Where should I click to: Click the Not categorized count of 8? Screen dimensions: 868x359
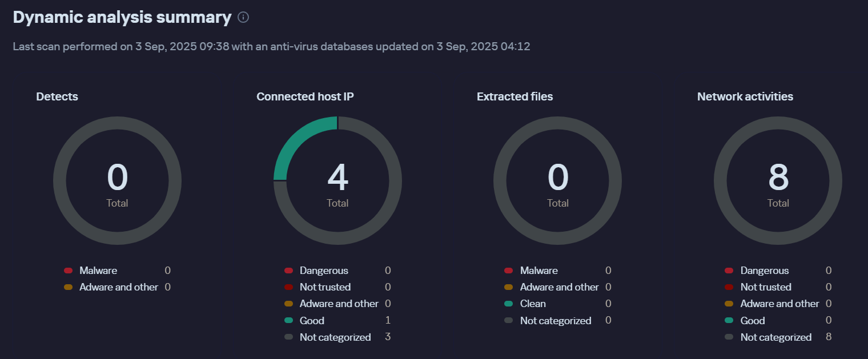pos(829,337)
